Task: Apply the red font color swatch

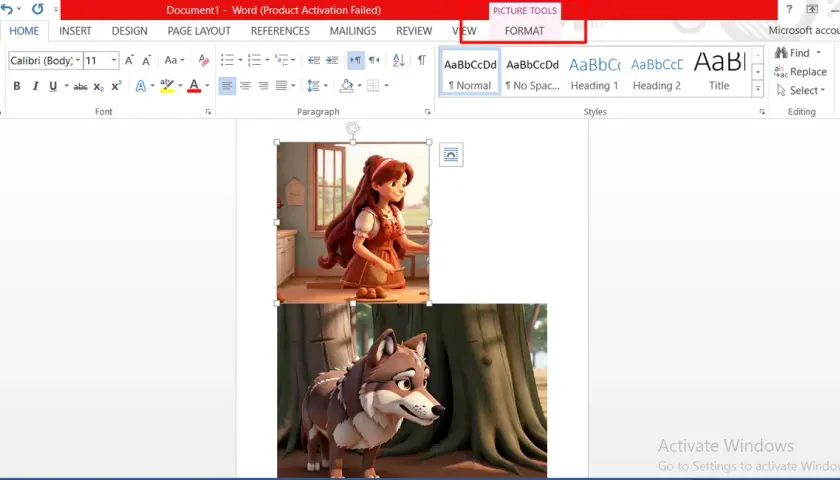Action: point(194,86)
